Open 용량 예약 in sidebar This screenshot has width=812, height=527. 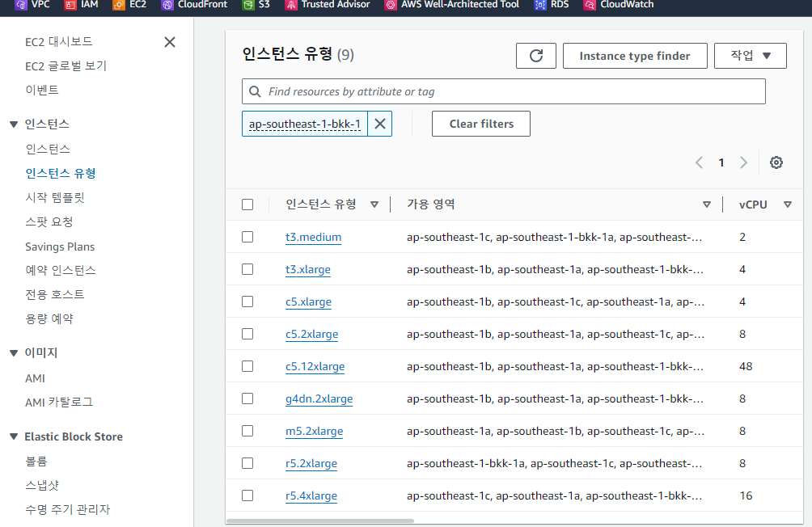[x=49, y=318]
